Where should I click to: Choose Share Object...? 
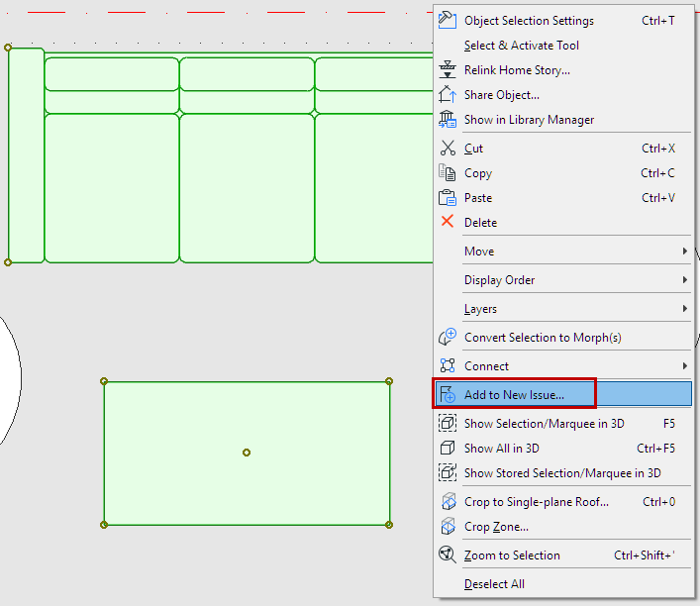(x=563, y=95)
